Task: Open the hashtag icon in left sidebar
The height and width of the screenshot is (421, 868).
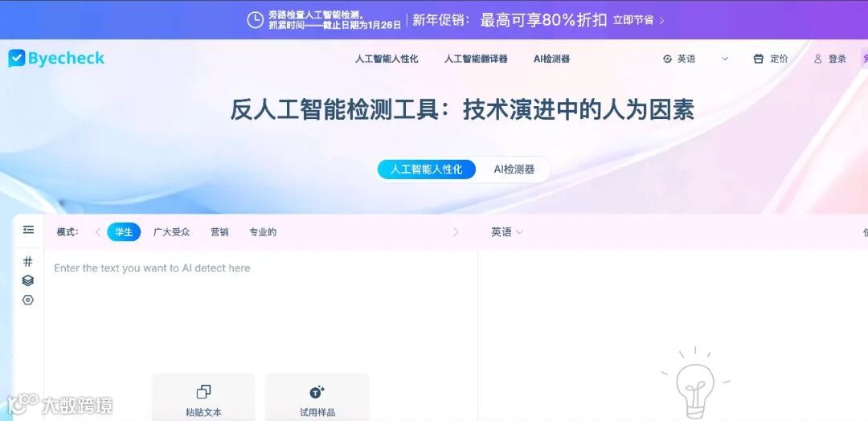Action: [27, 262]
